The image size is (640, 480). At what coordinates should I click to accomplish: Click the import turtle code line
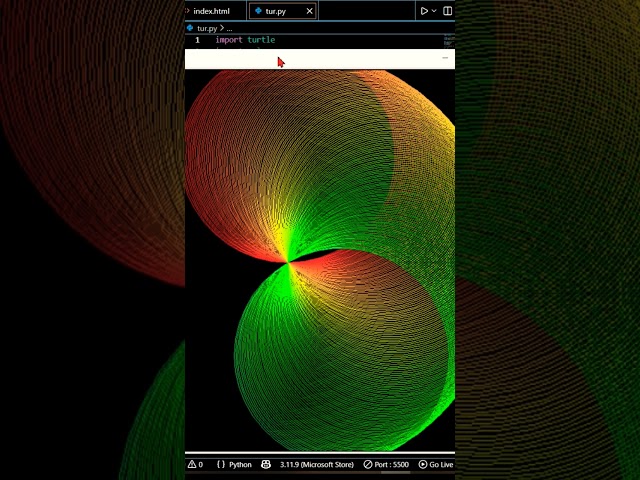[x=245, y=40]
